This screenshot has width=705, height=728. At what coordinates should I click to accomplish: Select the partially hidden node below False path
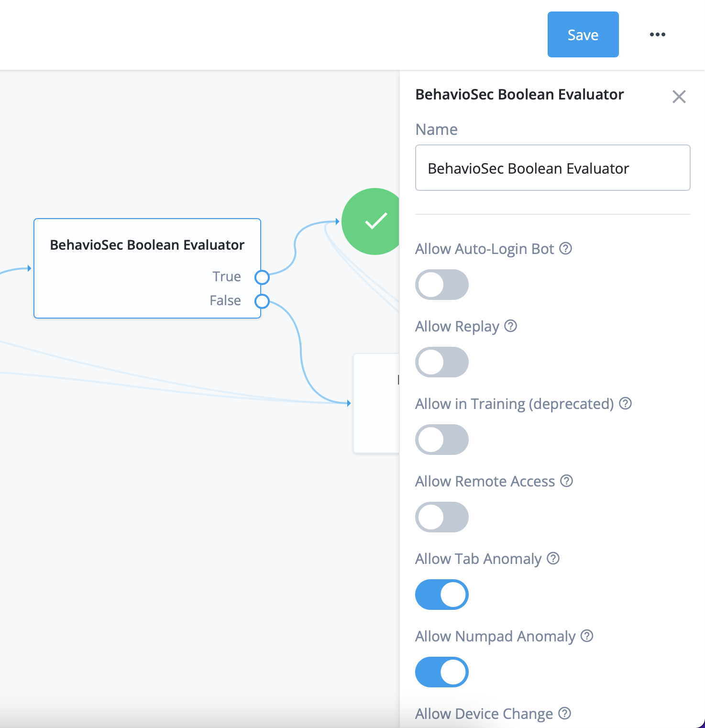pyautogui.click(x=376, y=403)
